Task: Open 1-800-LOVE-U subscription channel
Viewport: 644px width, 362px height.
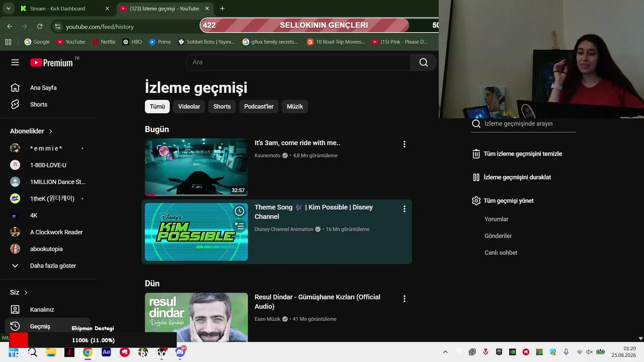Action: coord(48,165)
